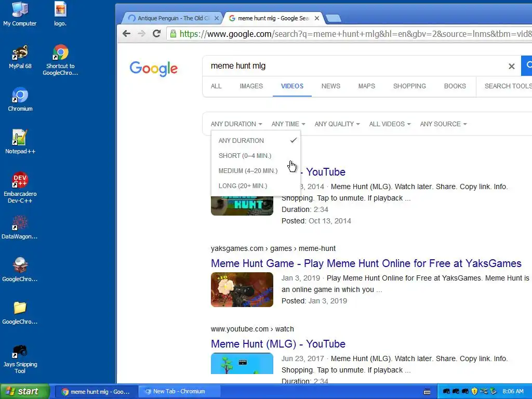Screen dimensions: 532x399
Task: Collapse the ANY DURATION dropdown
Action: click(236, 124)
